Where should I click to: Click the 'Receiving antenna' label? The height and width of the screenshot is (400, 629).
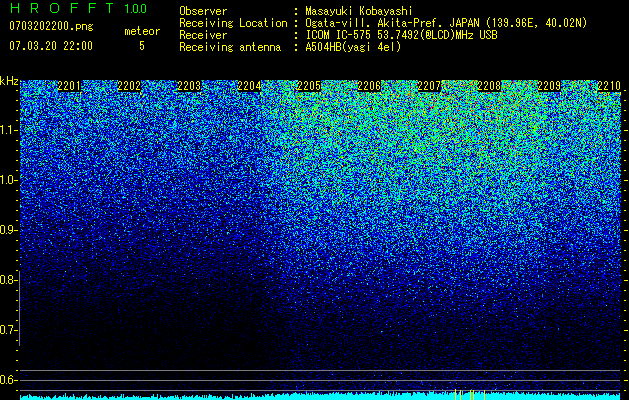[x=230, y=47]
